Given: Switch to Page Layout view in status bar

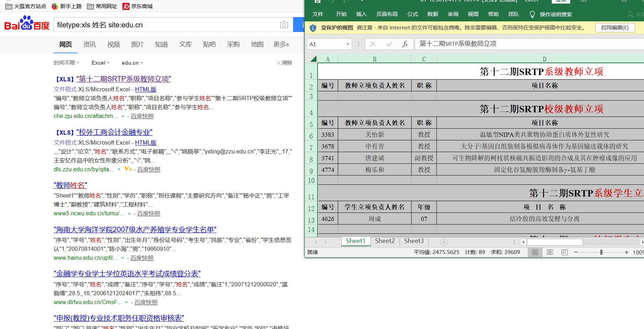Looking at the screenshot, I should [550, 252].
